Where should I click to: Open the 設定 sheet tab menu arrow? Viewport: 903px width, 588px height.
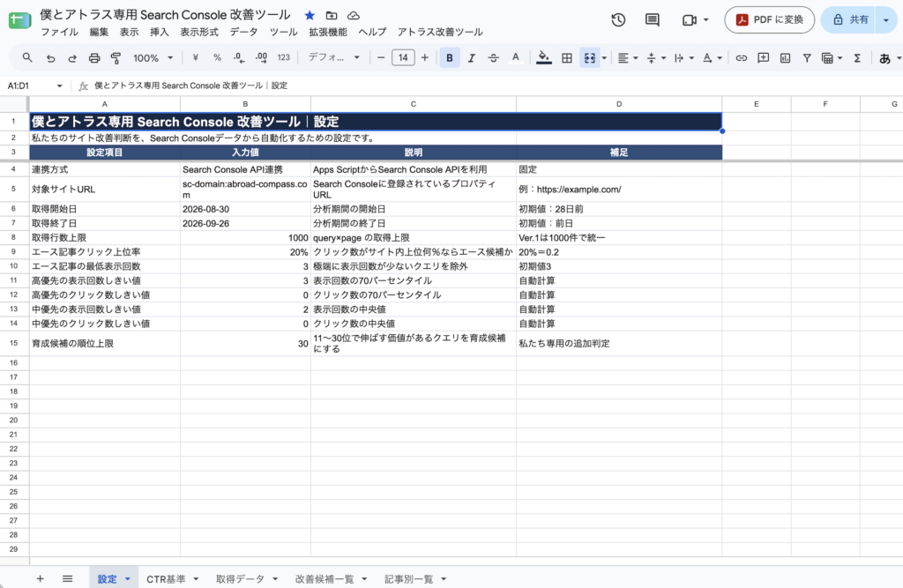pos(127,579)
